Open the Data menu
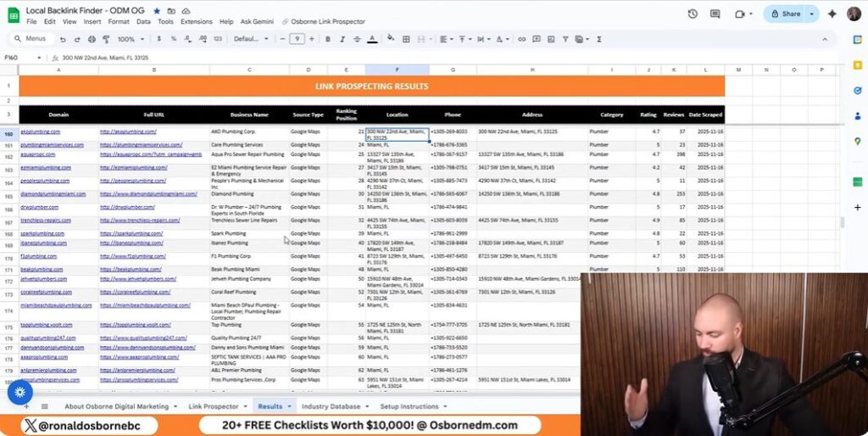This screenshot has width=868, height=436. tap(143, 21)
